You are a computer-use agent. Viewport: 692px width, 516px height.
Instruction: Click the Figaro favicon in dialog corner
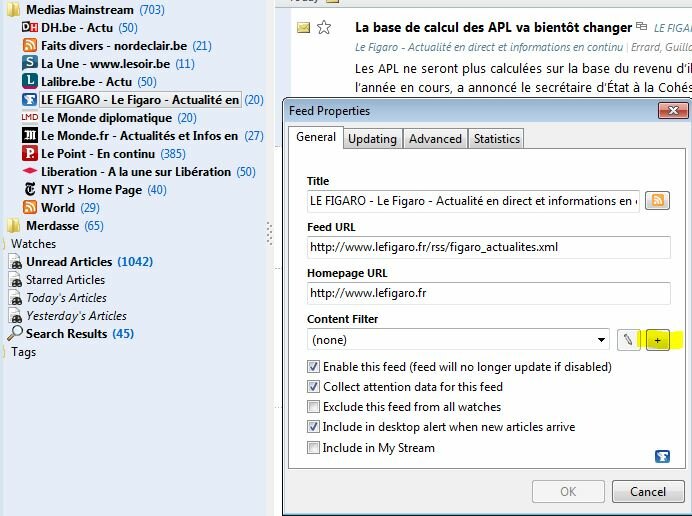[x=662, y=456]
